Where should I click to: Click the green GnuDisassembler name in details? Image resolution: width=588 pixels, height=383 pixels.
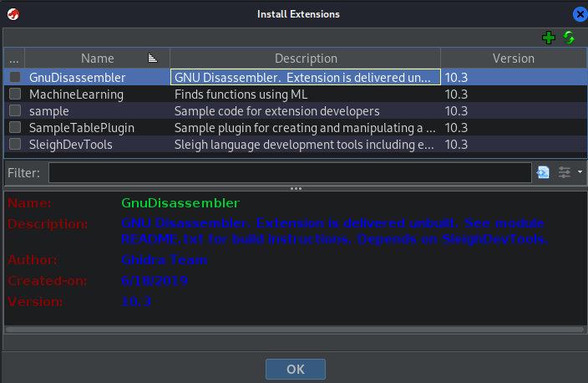coord(180,203)
